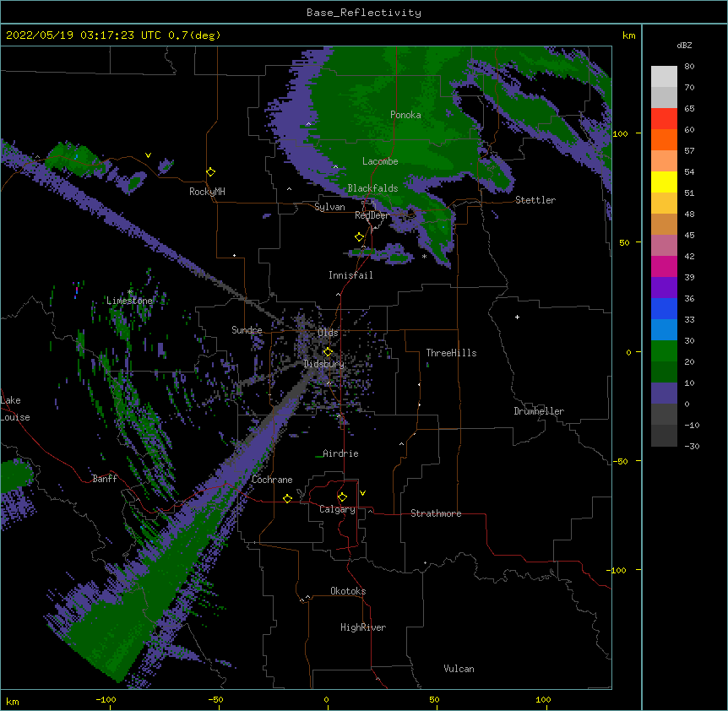Click the Banff label

click(105, 479)
